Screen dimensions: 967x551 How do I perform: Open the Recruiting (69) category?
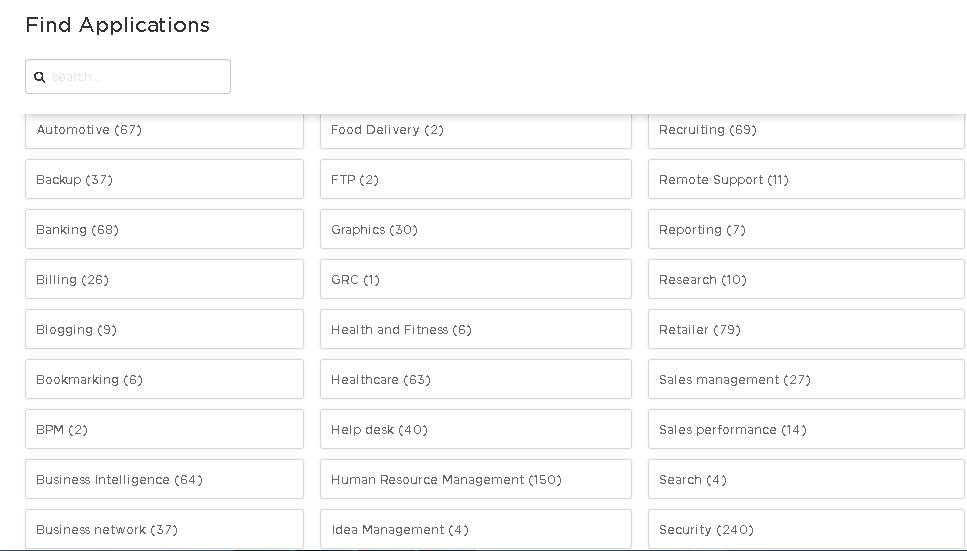tap(805, 130)
